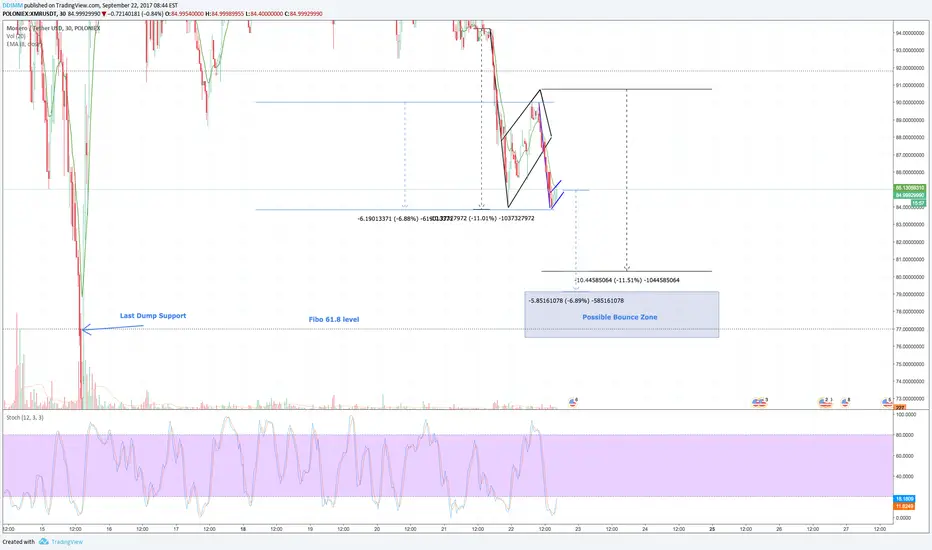
Task: Open the TradingView link beside Created with
Action: coord(67,542)
